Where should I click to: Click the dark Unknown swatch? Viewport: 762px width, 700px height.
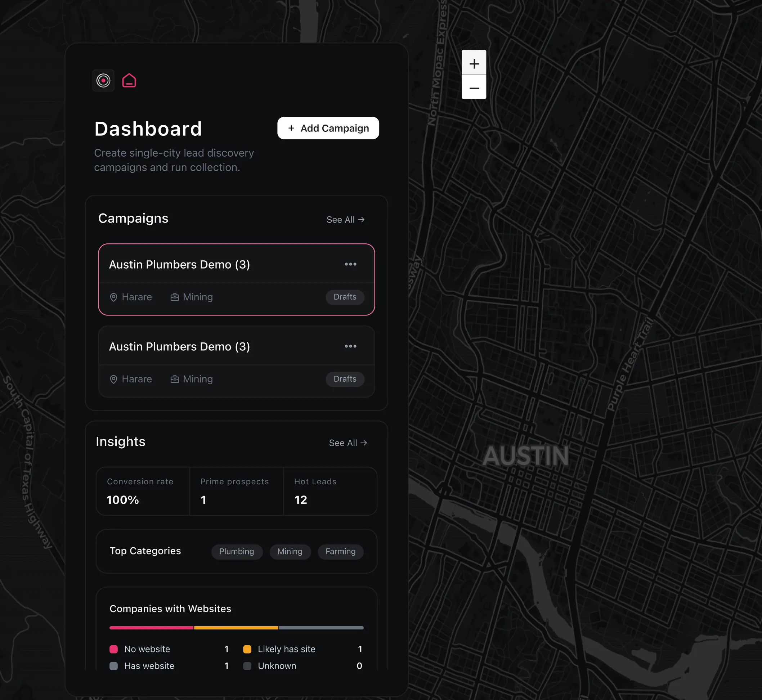tap(247, 666)
